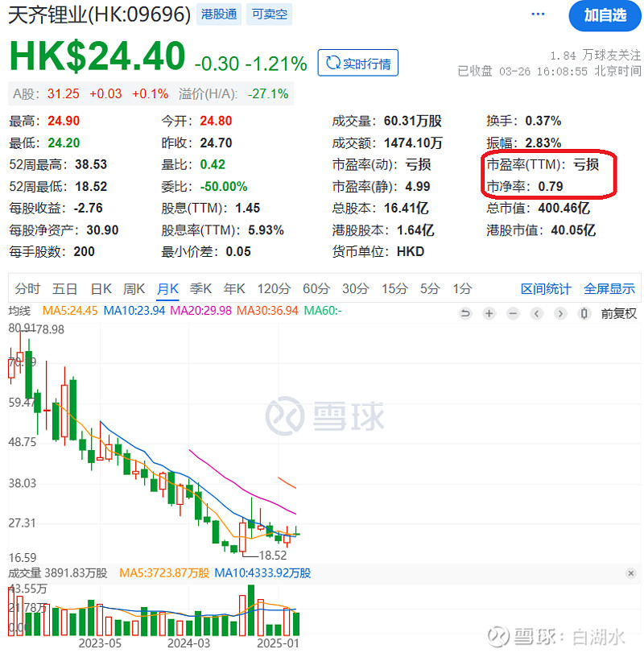Select the 月K chart tab
Image resolution: width=644 pixels, height=657 pixels.
(x=167, y=289)
